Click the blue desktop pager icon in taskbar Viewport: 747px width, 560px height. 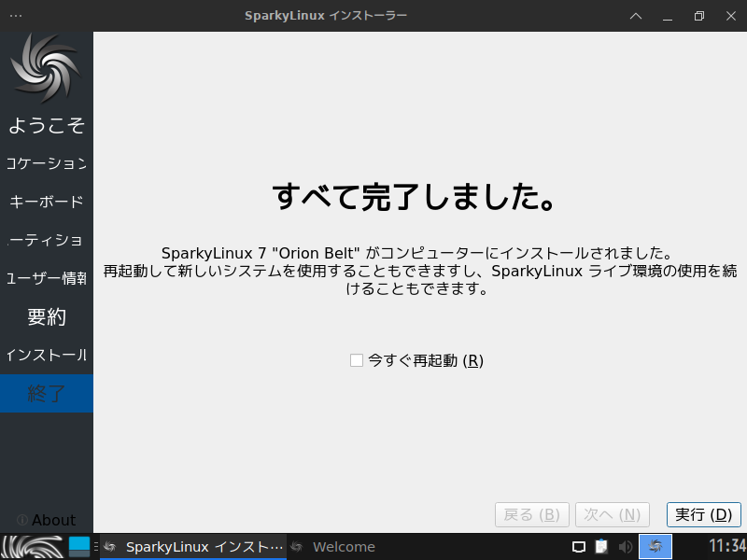[79, 547]
